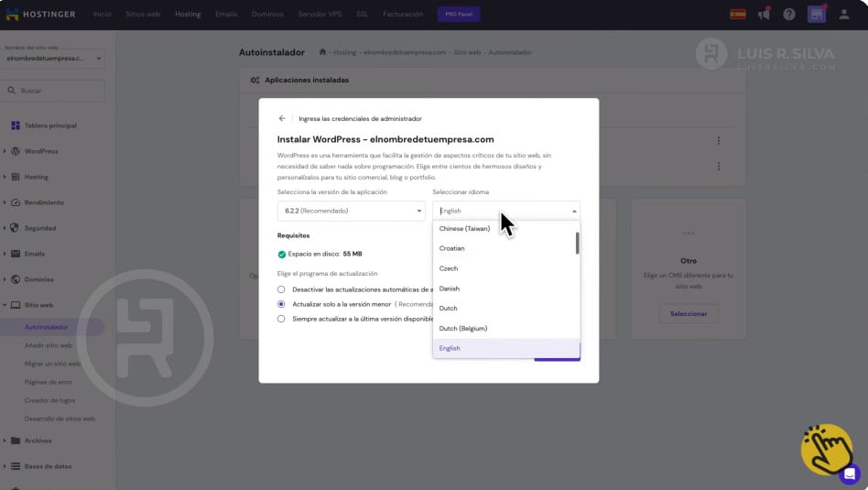Open the first three-dot menu in installed apps
This screenshot has width=868, height=490.
point(719,141)
